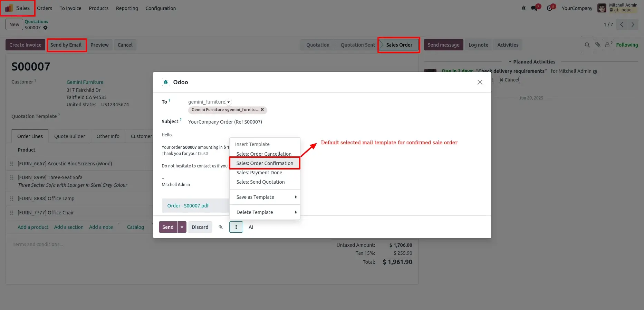
Task: Click the AI button in dialog
Action: click(x=251, y=227)
